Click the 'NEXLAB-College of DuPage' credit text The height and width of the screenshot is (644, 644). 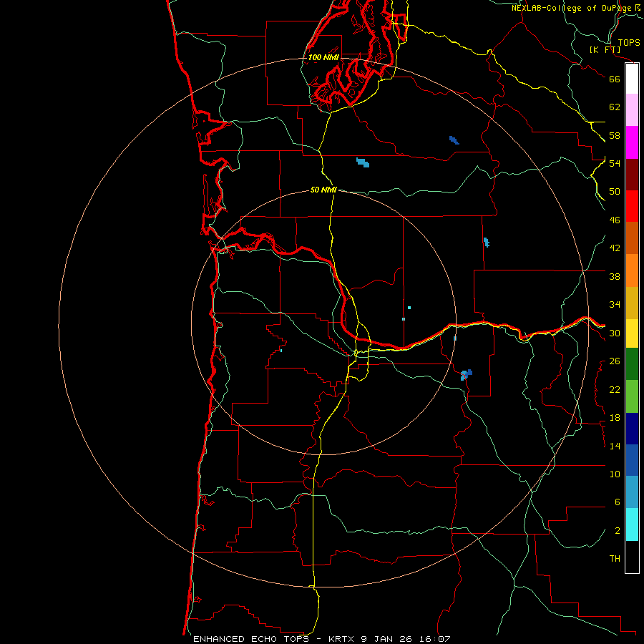coord(571,8)
